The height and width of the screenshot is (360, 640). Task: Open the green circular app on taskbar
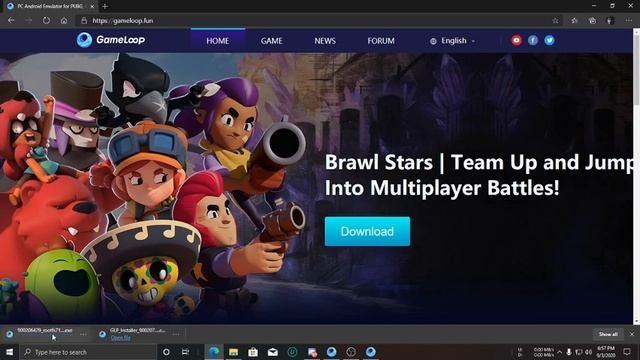[292, 352]
